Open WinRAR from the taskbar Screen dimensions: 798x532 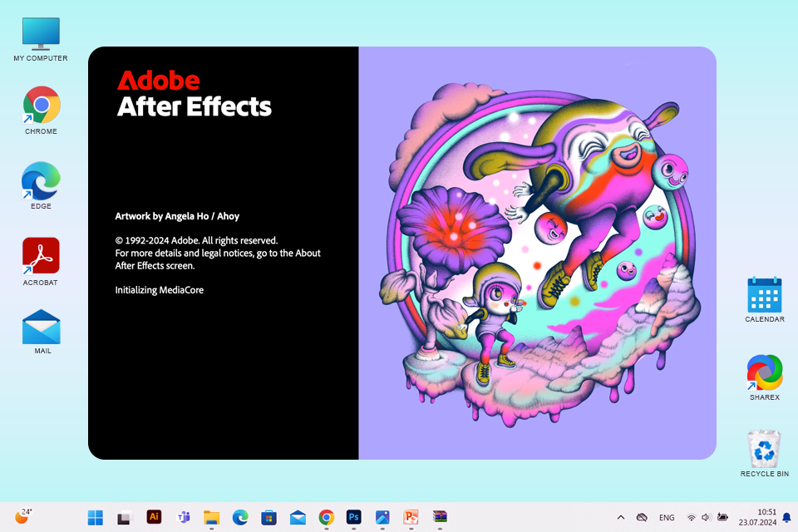pos(440,517)
